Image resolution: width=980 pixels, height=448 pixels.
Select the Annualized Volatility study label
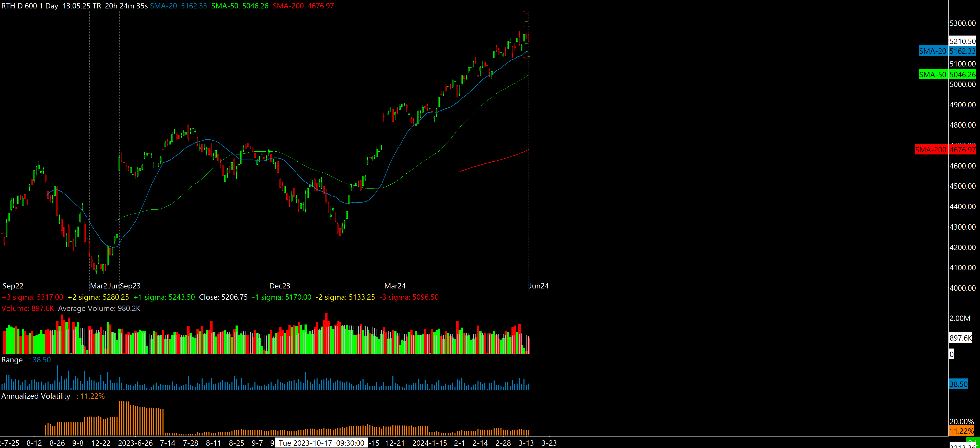[36, 396]
